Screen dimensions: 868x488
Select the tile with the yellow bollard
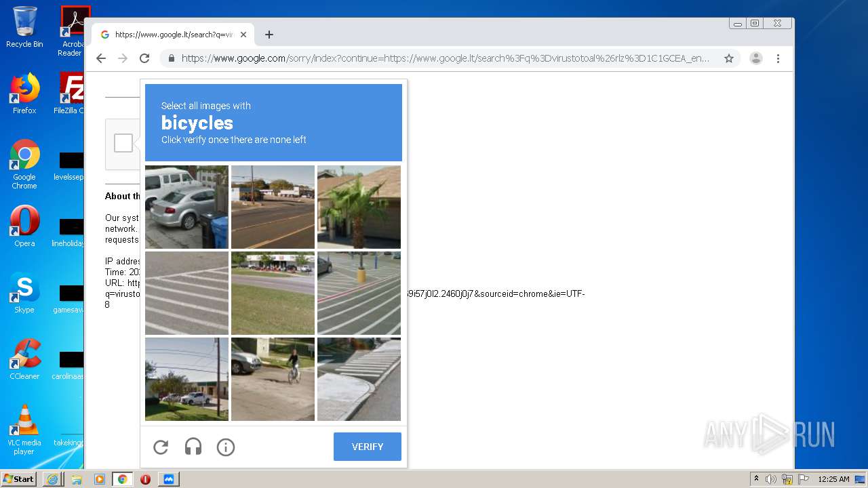[x=359, y=293]
